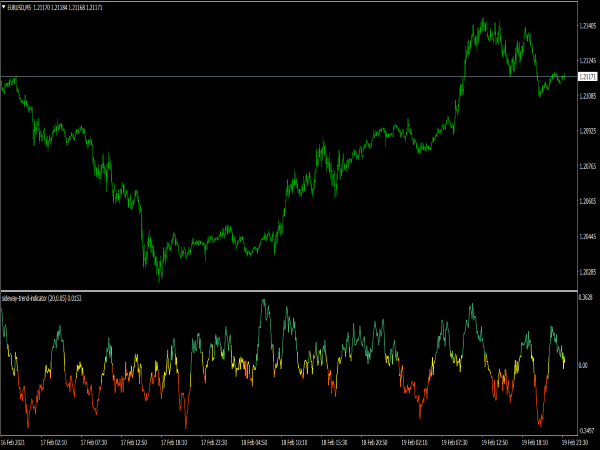
Task: Click the 1.21245 price scale label
Action: [587, 61]
